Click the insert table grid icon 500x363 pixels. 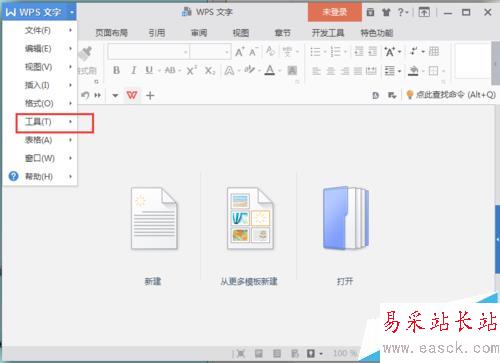pyautogui.click(x=434, y=51)
